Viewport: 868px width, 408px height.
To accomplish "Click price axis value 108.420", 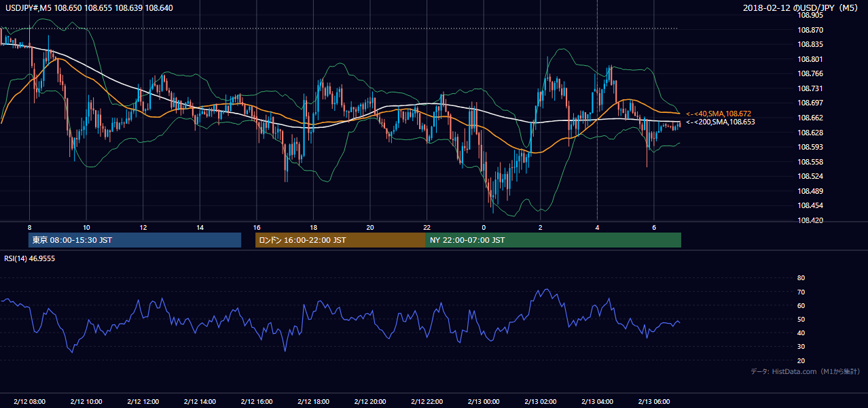I will point(811,220).
